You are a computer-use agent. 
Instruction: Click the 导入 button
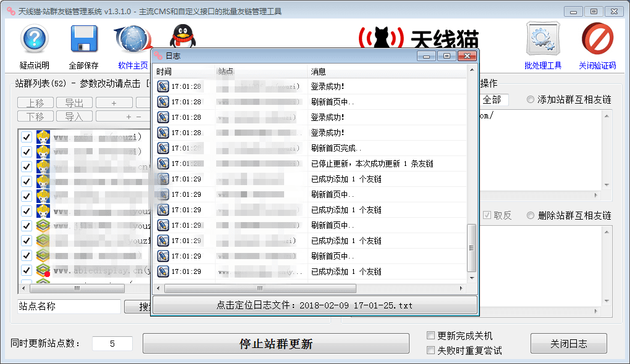[74, 117]
